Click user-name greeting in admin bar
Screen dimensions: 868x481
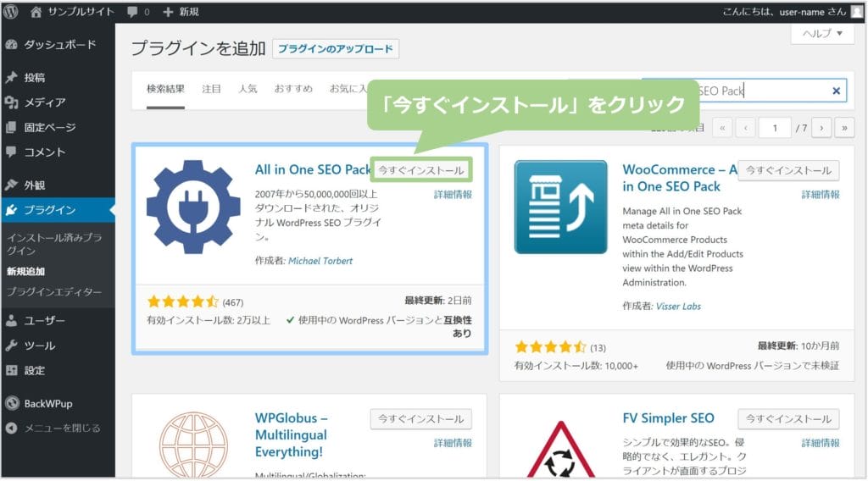coord(784,12)
